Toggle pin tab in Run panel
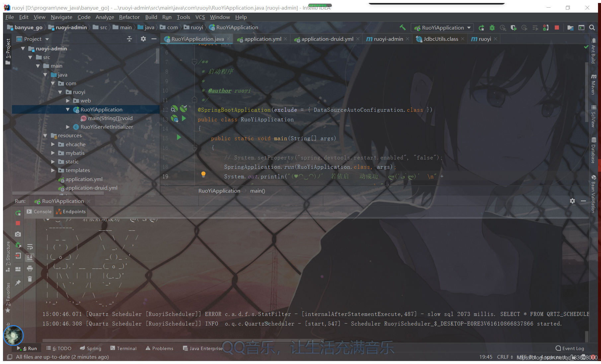Image resolution: width=601 pixels, height=364 pixels. click(x=18, y=282)
